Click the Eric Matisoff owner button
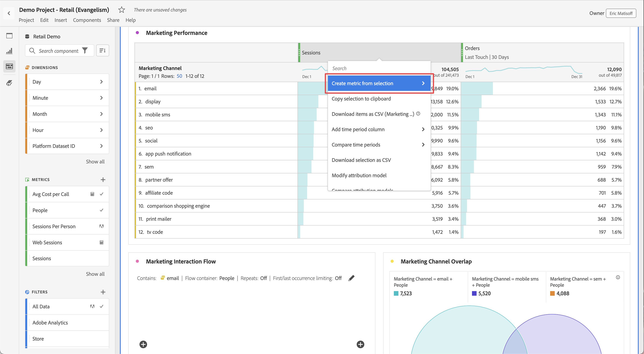 pos(621,13)
